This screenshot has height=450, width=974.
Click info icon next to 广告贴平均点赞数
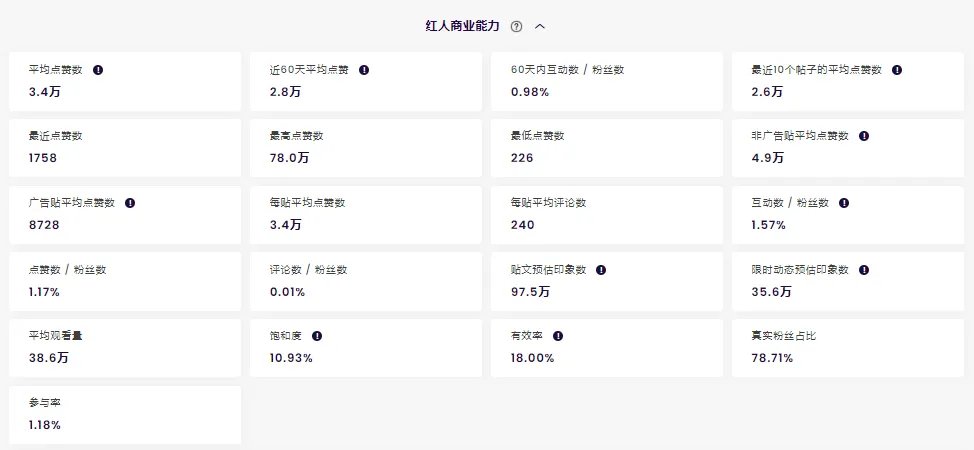(x=130, y=203)
